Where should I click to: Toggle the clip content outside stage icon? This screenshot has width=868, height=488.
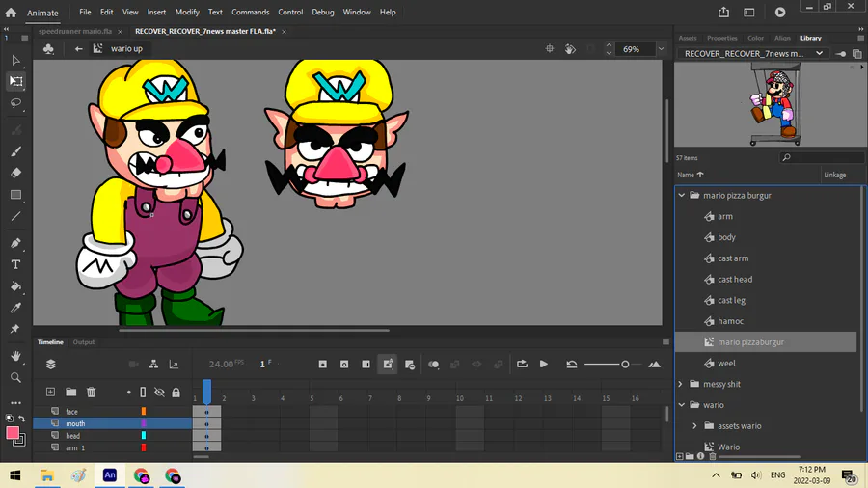tap(590, 48)
